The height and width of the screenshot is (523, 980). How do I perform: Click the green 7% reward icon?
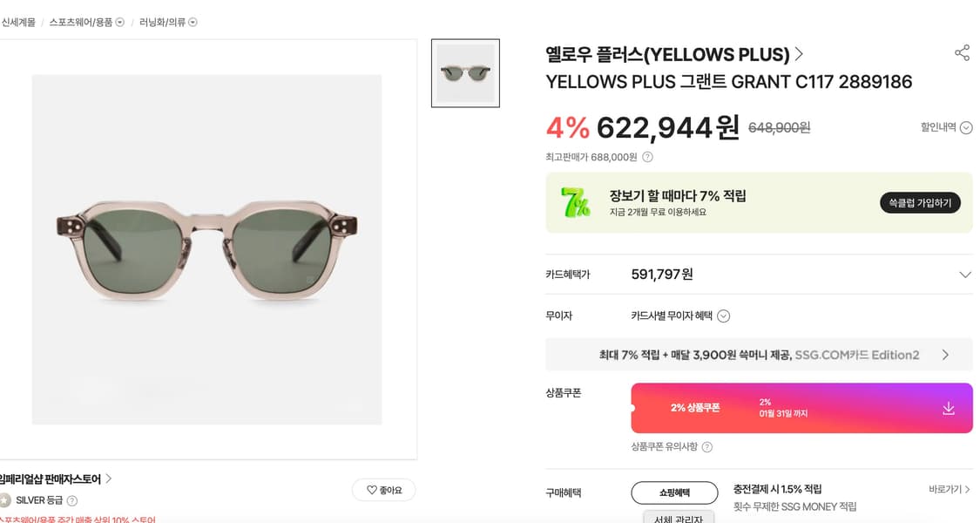point(575,202)
